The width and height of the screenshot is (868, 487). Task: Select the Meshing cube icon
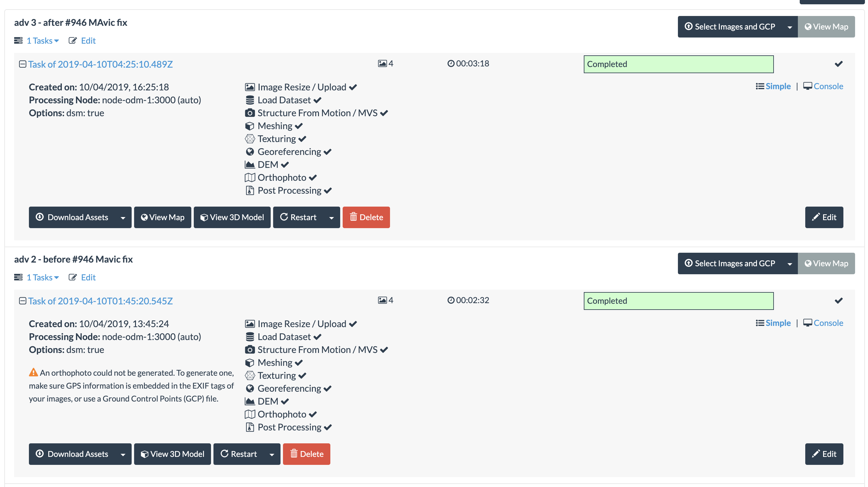pyautogui.click(x=250, y=126)
